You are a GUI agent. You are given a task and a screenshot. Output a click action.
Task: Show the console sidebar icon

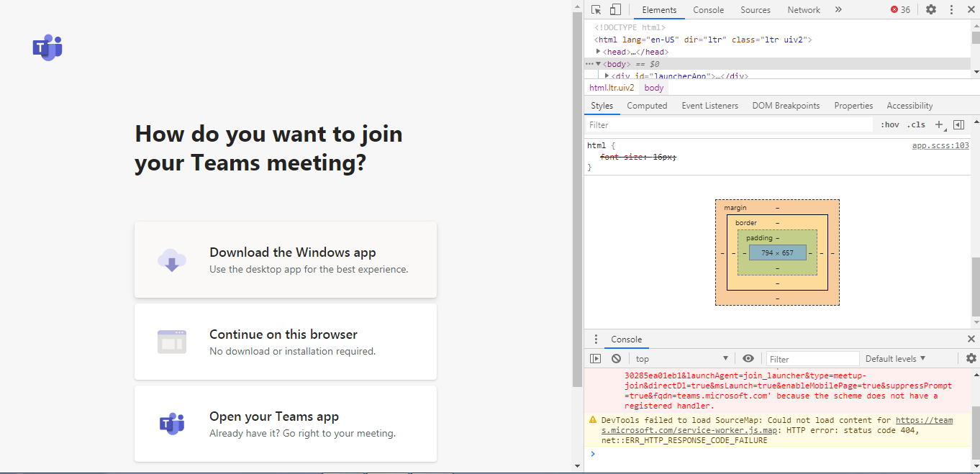click(595, 359)
